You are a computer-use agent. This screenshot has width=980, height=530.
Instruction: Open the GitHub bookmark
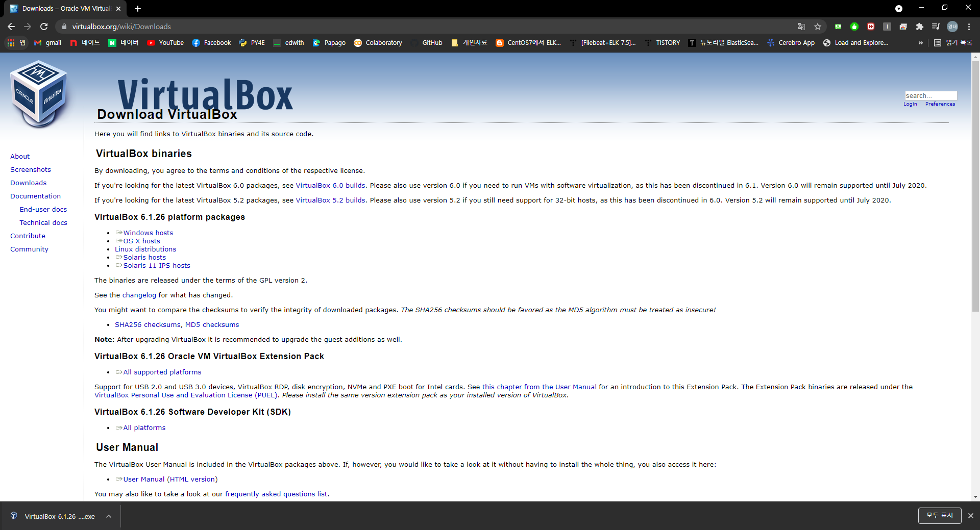coord(427,43)
